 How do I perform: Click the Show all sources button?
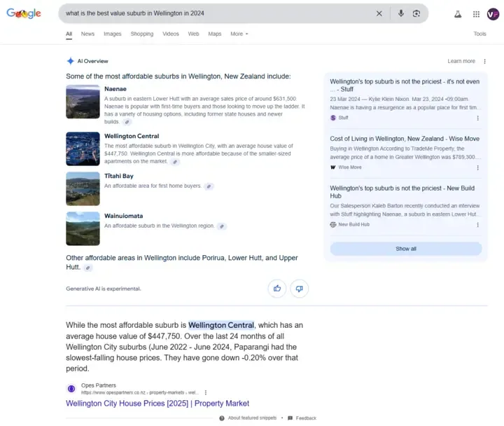pos(406,249)
